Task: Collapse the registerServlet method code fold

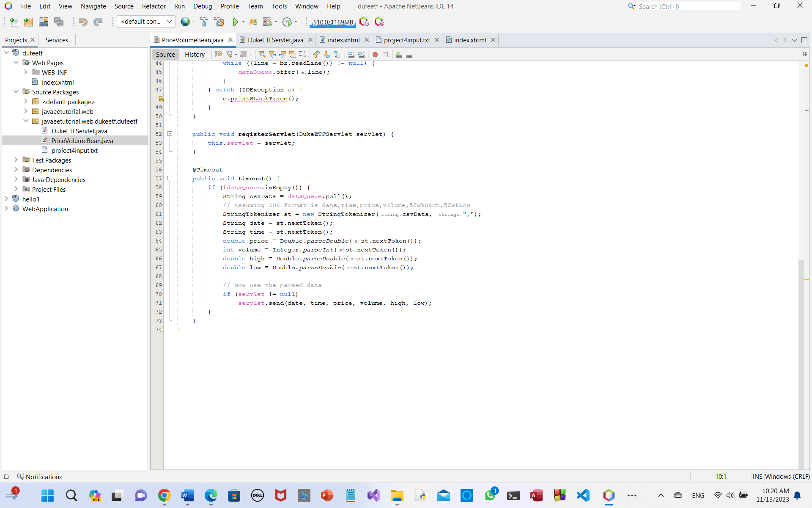Action: tap(170, 134)
